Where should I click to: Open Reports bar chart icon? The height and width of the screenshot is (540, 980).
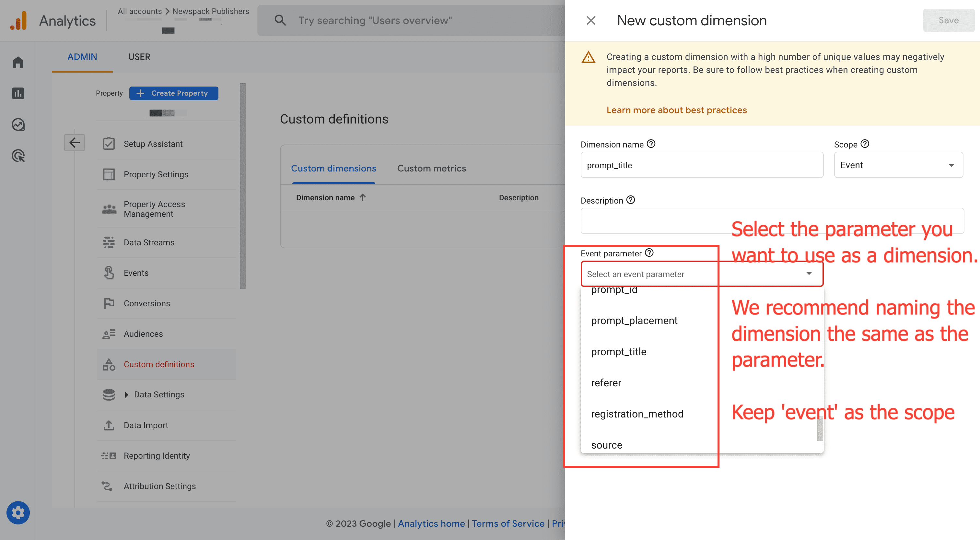click(x=18, y=93)
